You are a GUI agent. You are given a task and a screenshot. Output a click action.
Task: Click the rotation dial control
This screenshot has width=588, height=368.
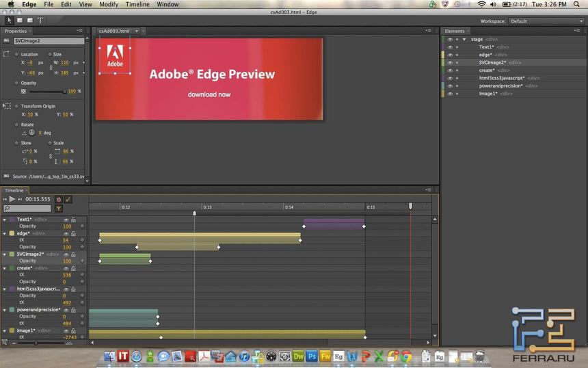[32, 133]
